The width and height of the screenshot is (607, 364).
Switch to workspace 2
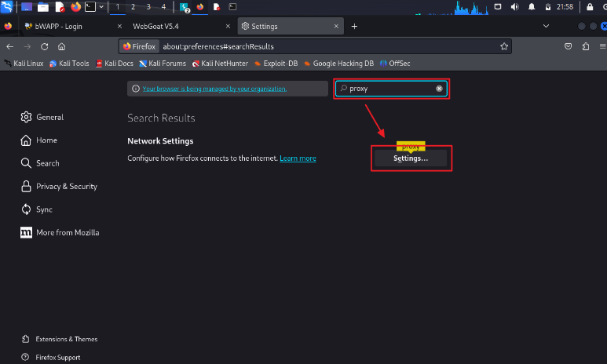133,7
